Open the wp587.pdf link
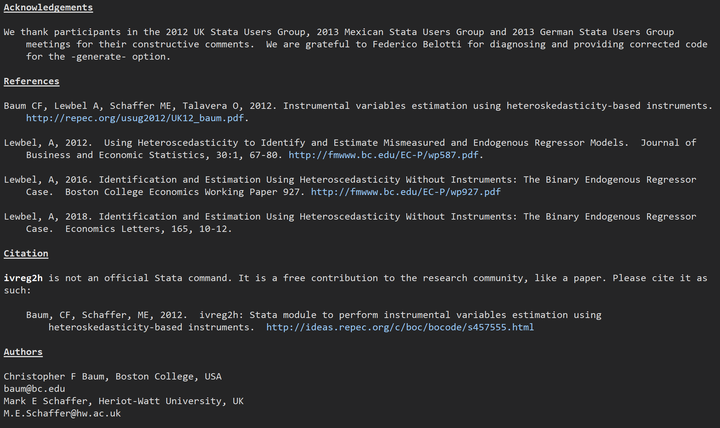The image size is (720, 428). coord(385,155)
